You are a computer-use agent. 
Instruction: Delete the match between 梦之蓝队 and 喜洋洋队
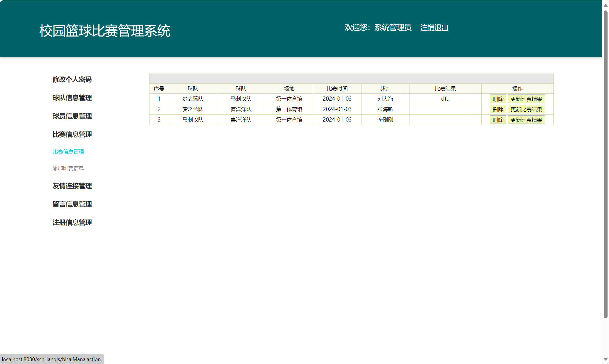point(498,109)
